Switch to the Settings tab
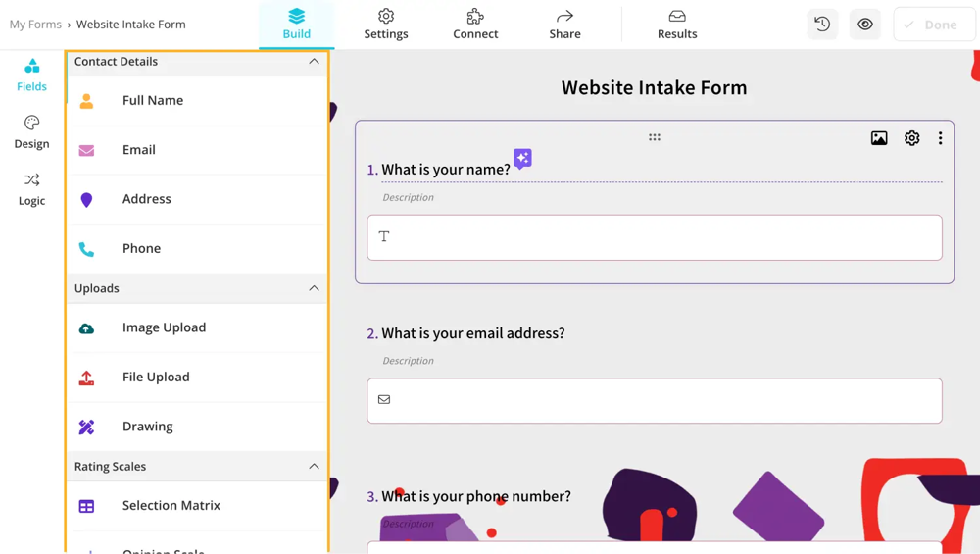This screenshot has height=554, width=980. click(x=386, y=25)
